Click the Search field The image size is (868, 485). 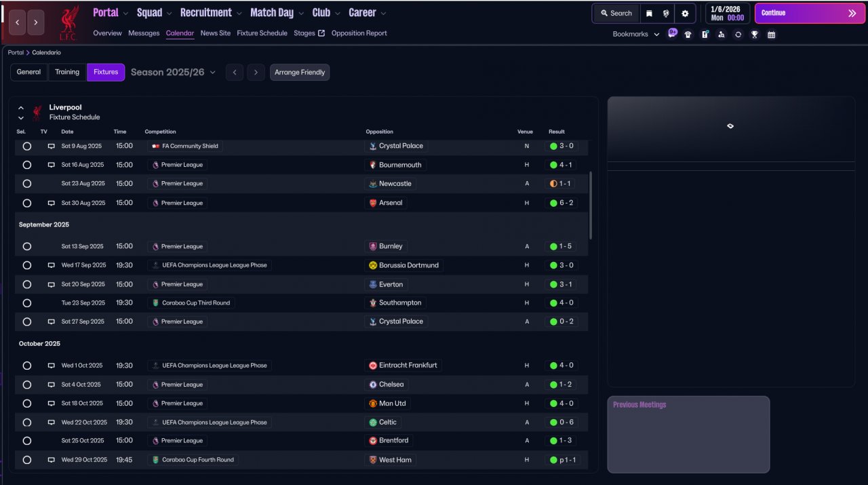coord(616,13)
